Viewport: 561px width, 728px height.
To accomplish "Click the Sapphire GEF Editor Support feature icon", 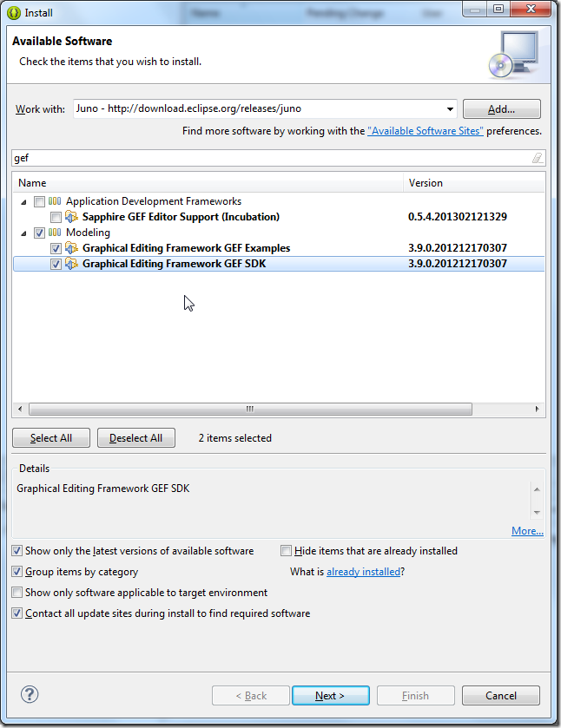I will click(x=71, y=217).
